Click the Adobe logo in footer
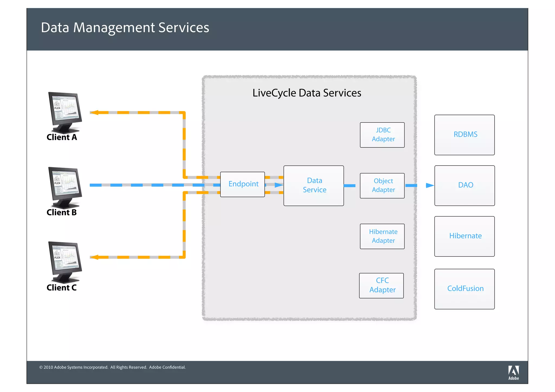This screenshot has height=392, width=555. 513,372
